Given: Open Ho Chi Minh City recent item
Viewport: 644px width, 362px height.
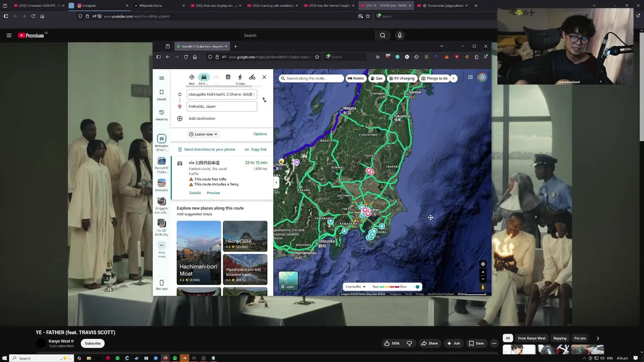Looking at the screenshot, I should click(162, 228).
